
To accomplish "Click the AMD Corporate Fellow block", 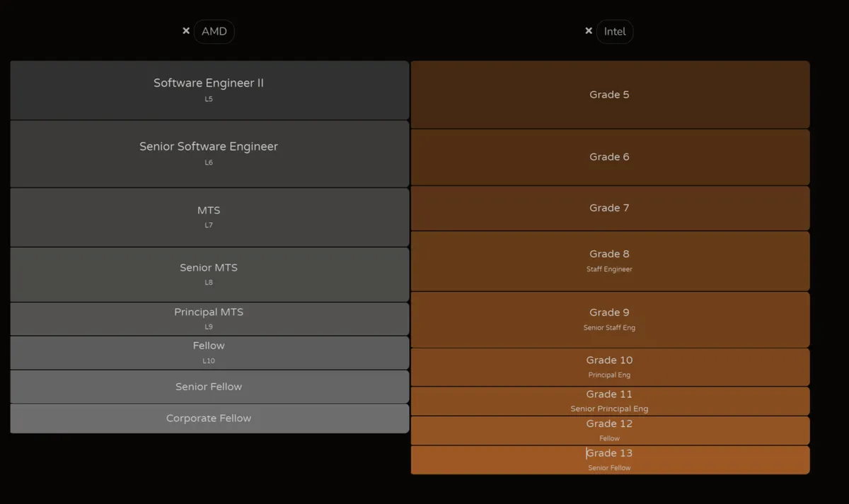I will coord(209,418).
